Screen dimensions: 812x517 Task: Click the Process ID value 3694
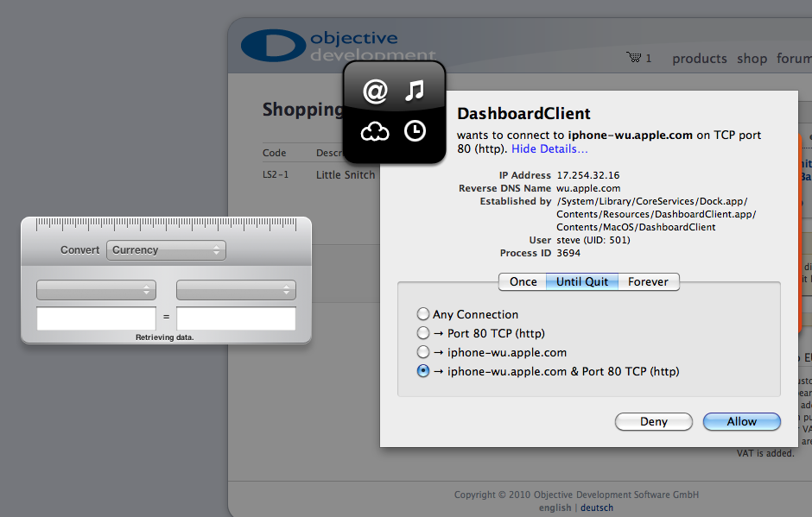(568, 253)
